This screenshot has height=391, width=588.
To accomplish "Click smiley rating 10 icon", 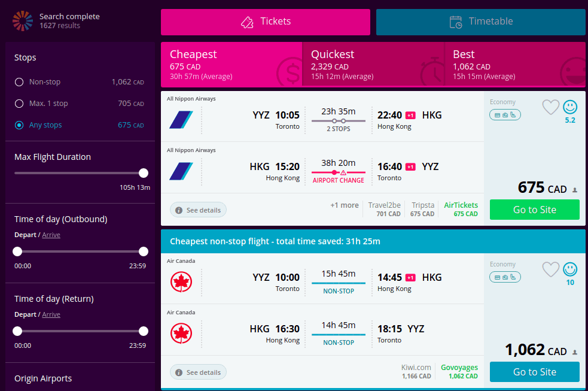I will 570,269.
